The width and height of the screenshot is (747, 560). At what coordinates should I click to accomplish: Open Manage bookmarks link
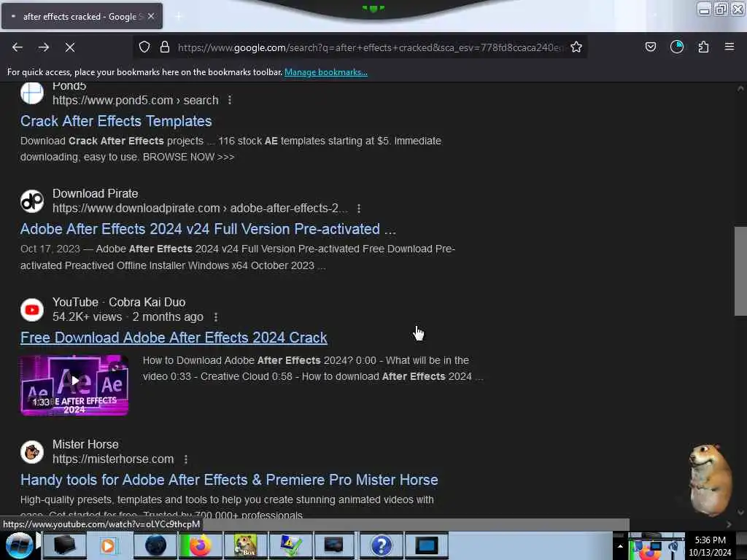326,72
